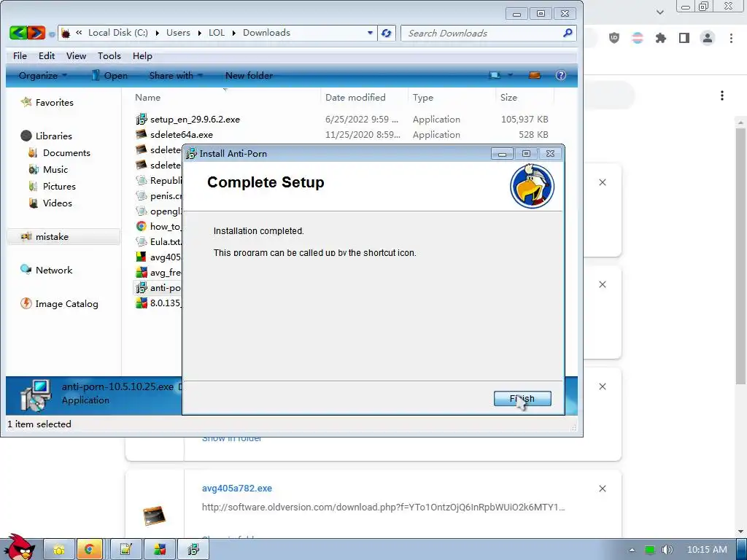
Task: Click the volume speaker tray icon
Action: (667, 550)
